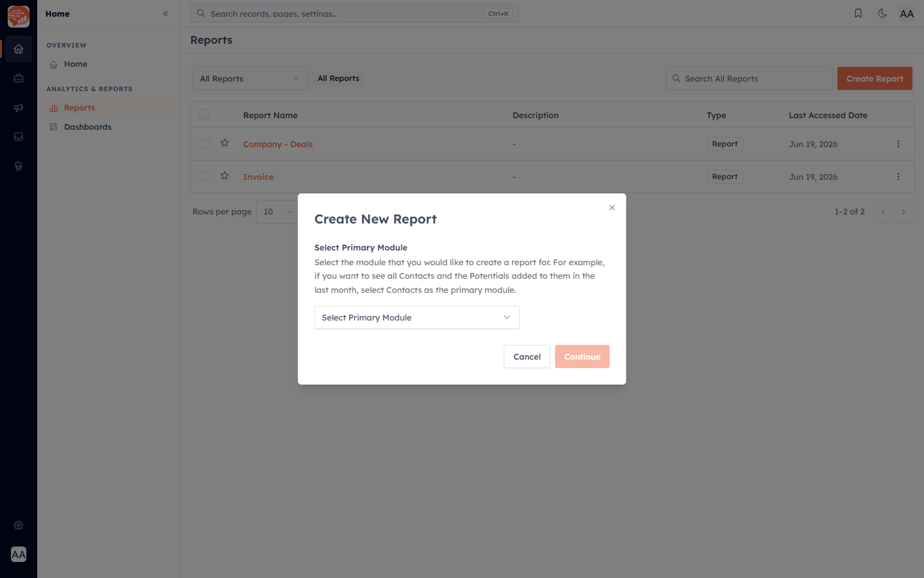Image resolution: width=924 pixels, height=578 pixels.
Task: Open the three-dot menu for Company - Deals
Action: click(898, 144)
